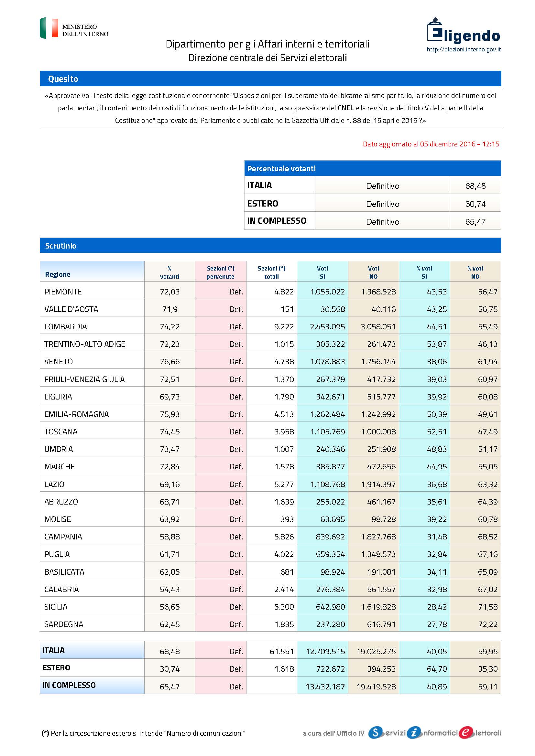The height and width of the screenshot is (756, 535).
Task: Click the Ministero dell'Interno flag logo
Action: point(49,28)
